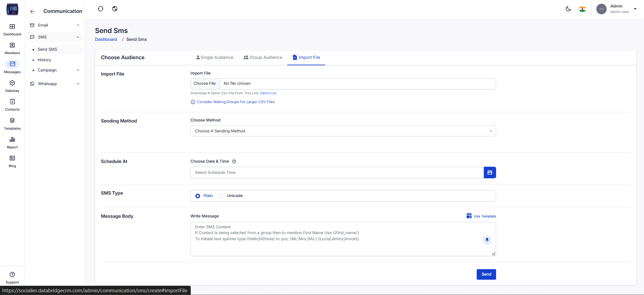Click the microphone voice input icon

(x=487, y=240)
